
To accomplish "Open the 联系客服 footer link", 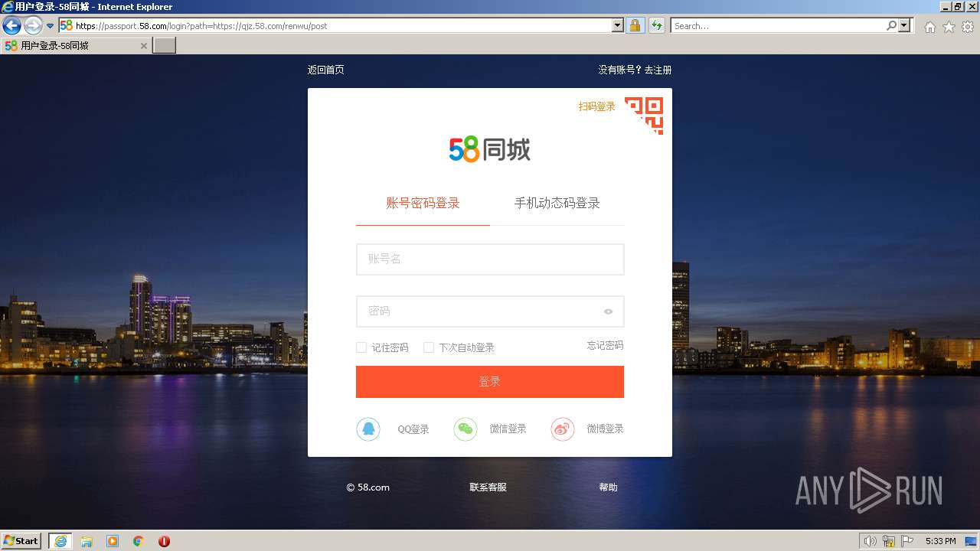I will coord(488,487).
